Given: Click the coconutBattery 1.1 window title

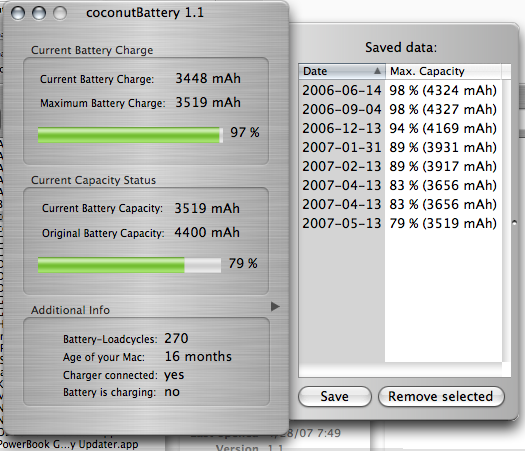Looking at the screenshot, I should (x=145, y=13).
